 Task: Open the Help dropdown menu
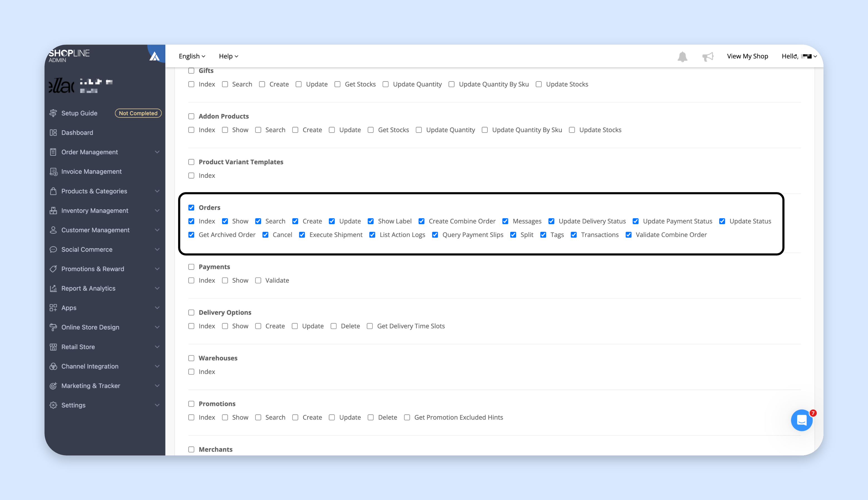(228, 56)
